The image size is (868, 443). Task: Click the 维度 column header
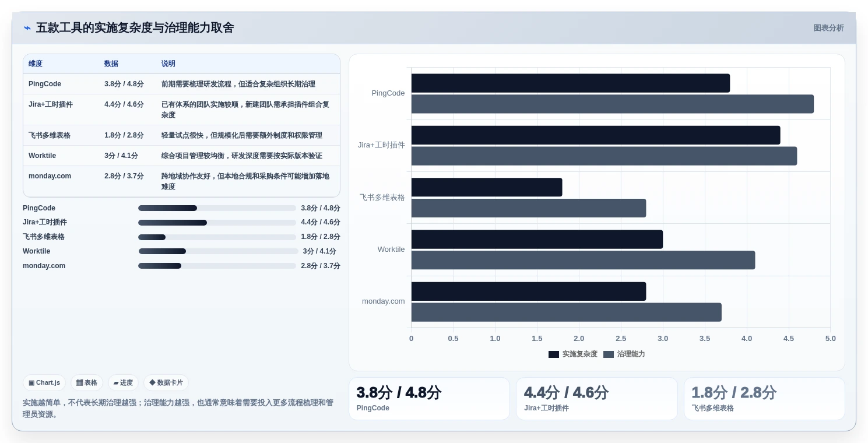coord(36,64)
